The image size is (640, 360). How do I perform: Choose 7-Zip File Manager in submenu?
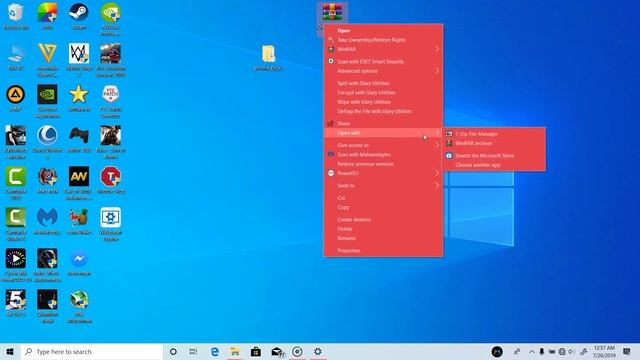(x=494, y=134)
